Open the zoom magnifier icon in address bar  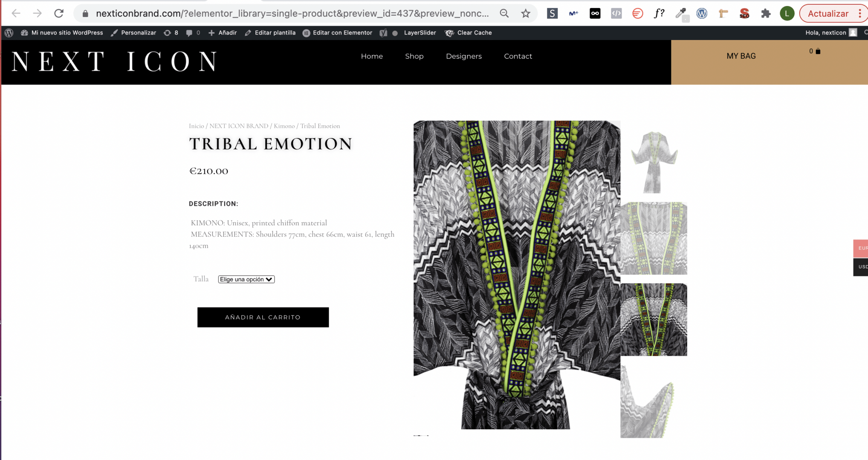coord(504,13)
